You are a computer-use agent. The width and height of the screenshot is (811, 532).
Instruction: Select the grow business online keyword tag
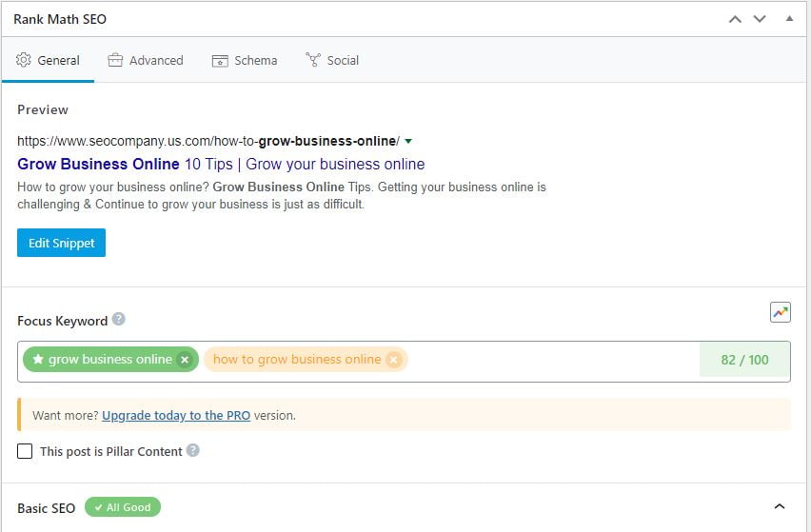[110, 360]
